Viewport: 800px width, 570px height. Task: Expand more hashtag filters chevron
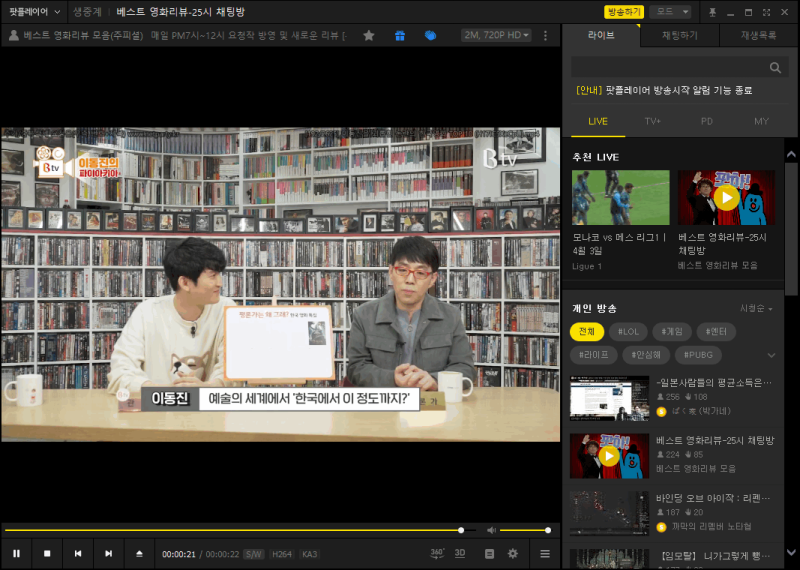click(x=771, y=355)
